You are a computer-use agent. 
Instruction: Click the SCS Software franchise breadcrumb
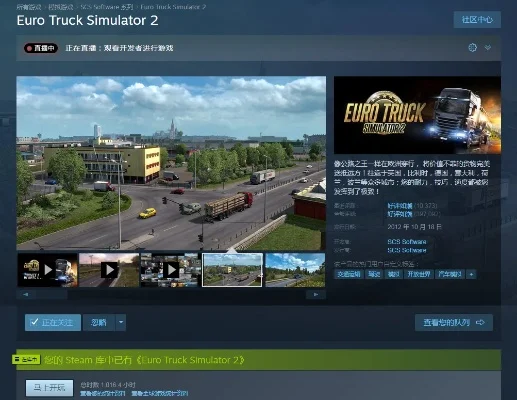pos(107,7)
